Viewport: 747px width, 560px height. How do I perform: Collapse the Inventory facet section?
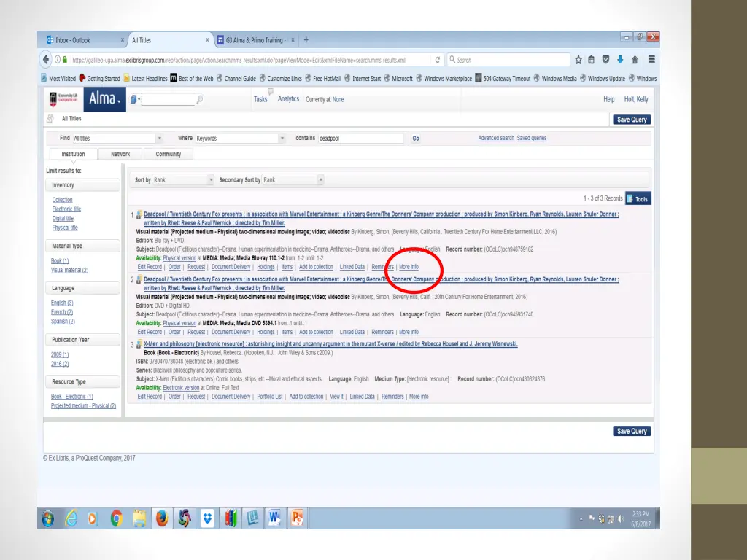pos(82,185)
